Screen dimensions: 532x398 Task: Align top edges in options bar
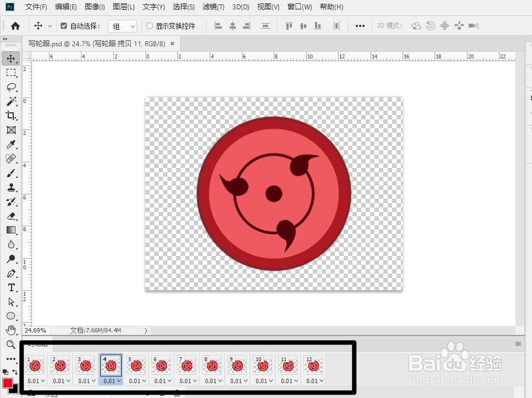tap(289, 26)
